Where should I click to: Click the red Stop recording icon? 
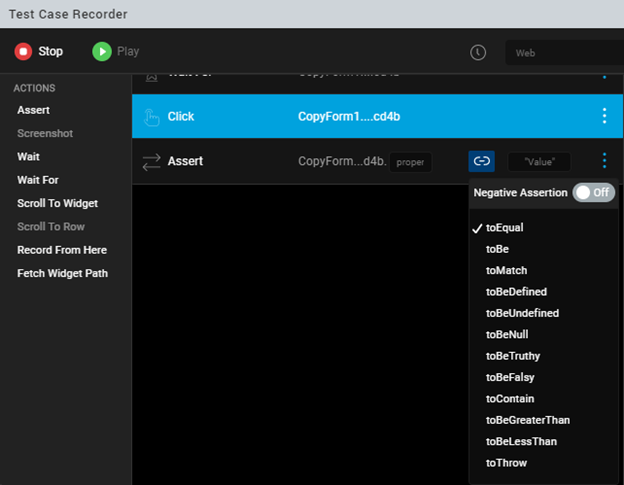[23, 51]
